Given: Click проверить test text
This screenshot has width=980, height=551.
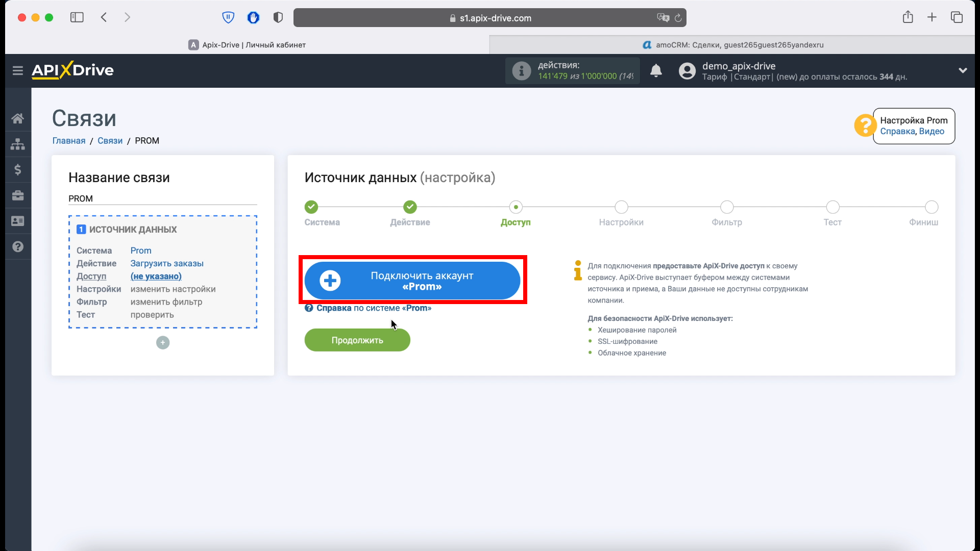Looking at the screenshot, I should click(152, 315).
